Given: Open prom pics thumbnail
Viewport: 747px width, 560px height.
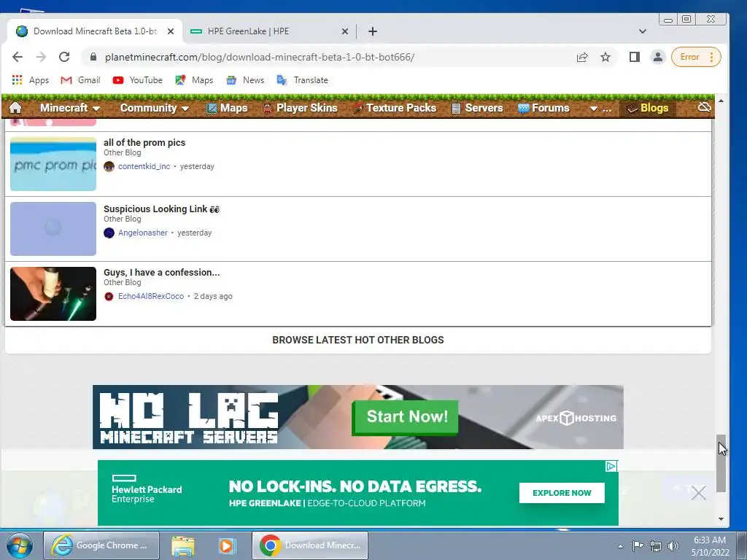Looking at the screenshot, I should [53, 164].
